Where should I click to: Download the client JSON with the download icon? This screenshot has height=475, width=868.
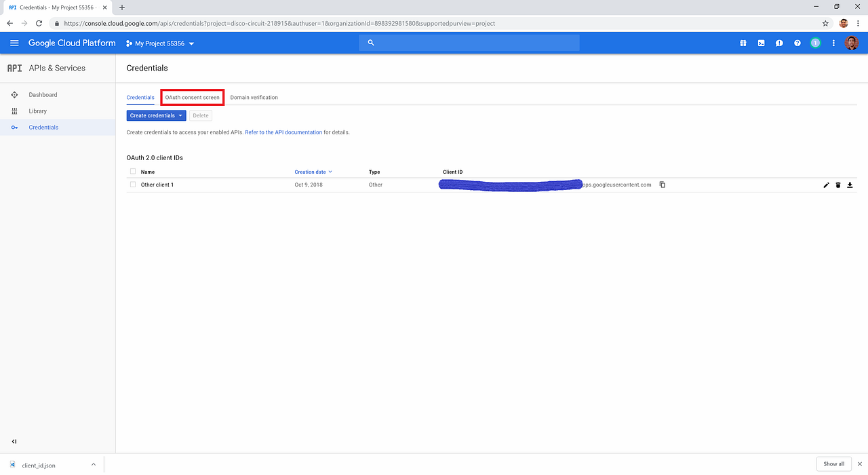click(x=850, y=185)
